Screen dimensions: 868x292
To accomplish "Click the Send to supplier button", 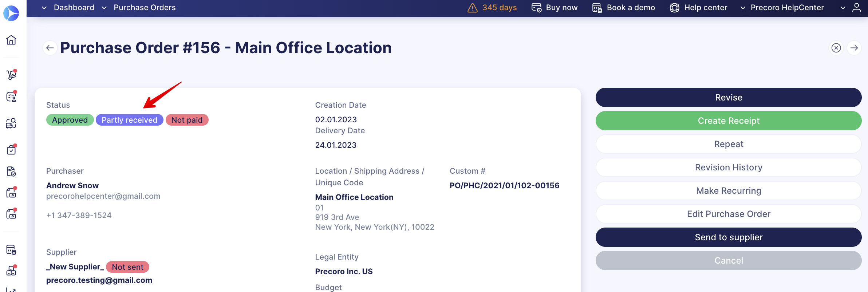I will (729, 237).
